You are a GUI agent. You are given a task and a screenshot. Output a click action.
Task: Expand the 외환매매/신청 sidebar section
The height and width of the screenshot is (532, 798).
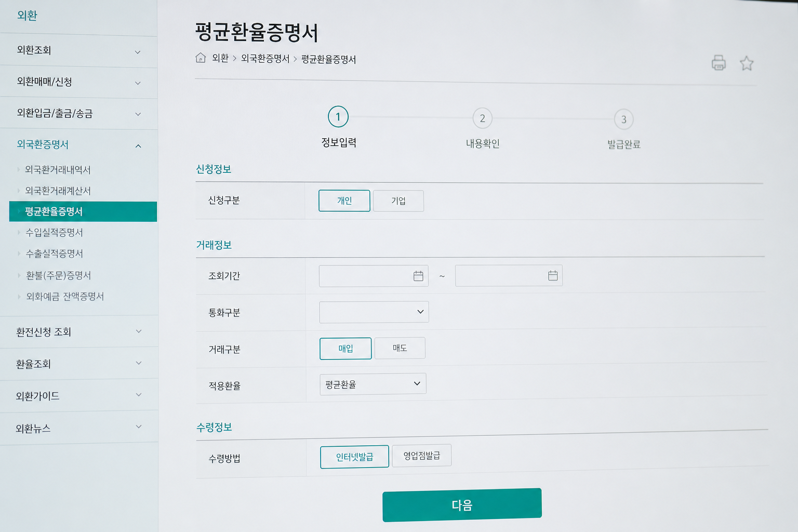tap(78, 82)
